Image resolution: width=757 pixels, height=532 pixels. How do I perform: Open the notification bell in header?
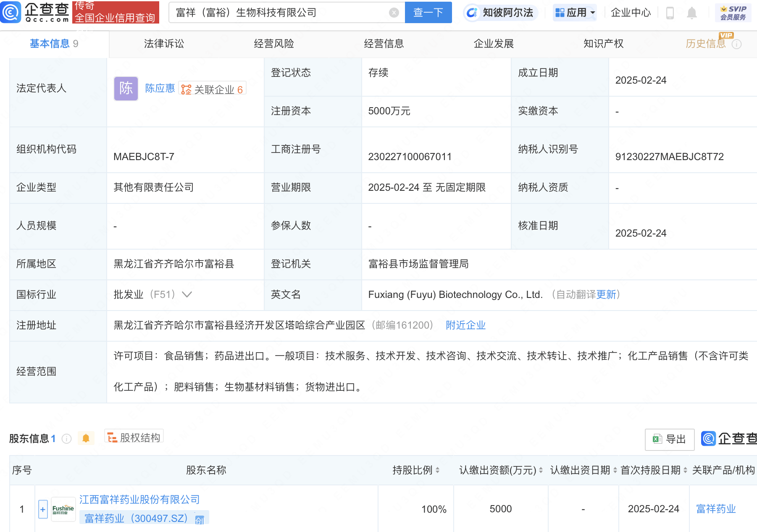point(691,13)
